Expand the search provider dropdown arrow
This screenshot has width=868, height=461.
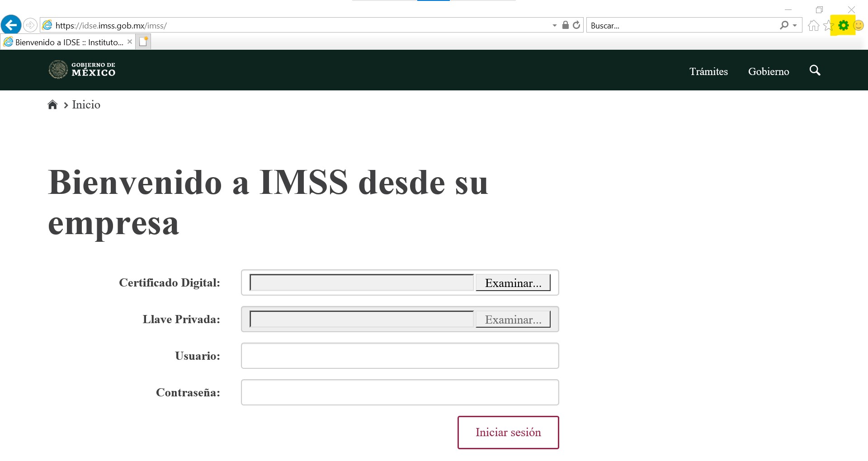click(x=795, y=26)
